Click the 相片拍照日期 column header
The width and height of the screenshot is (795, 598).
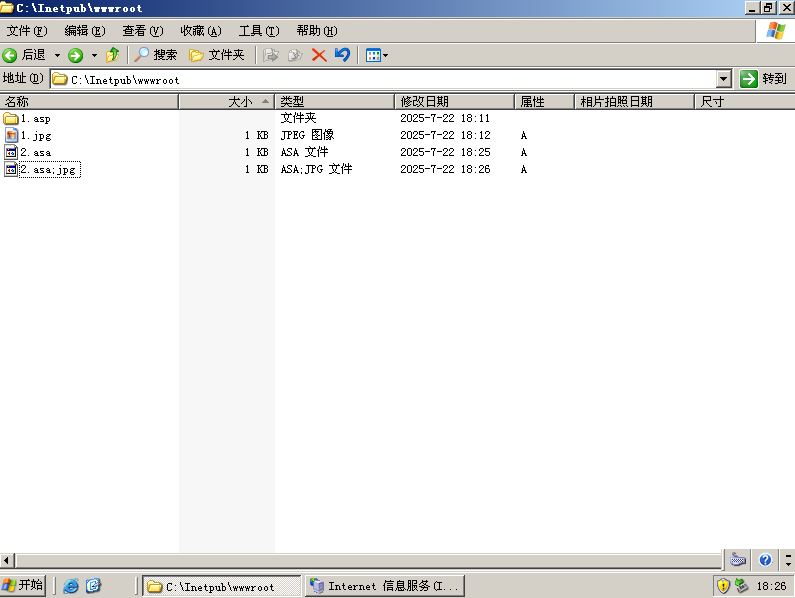point(634,101)
